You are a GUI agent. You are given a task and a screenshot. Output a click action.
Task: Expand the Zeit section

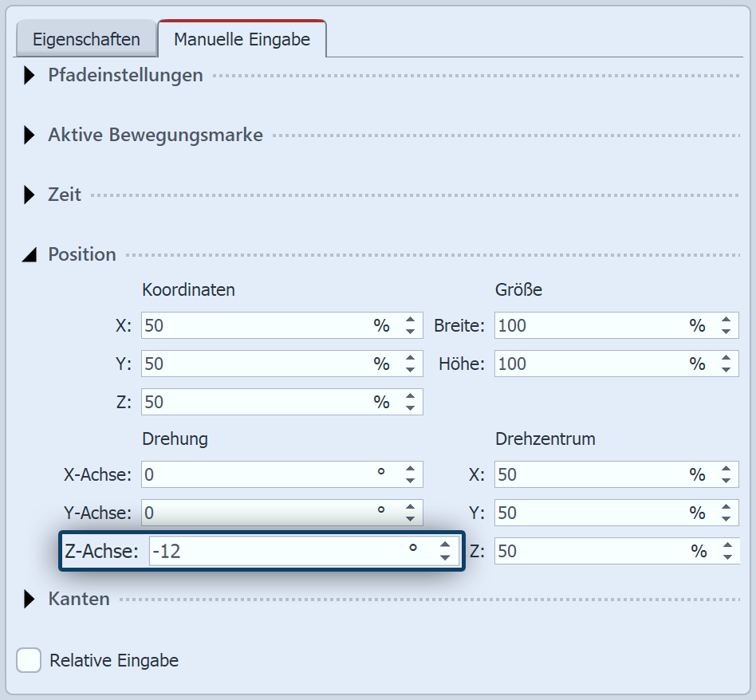click(30, 195)
